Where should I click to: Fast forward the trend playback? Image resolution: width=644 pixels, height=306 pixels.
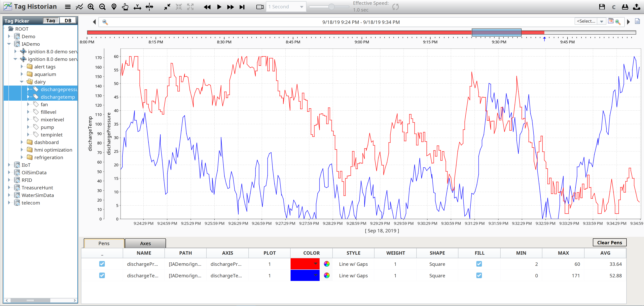(231, 7)
